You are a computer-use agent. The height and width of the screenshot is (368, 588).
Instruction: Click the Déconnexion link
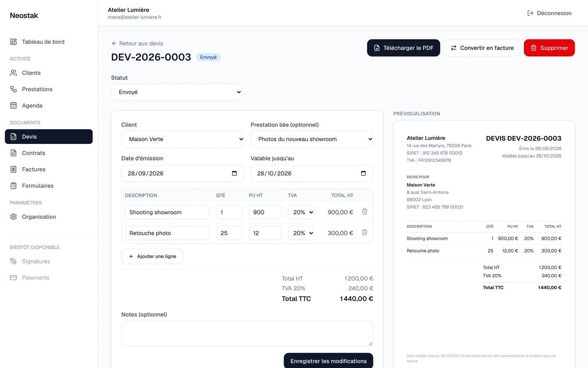click(x=549, y=13)
